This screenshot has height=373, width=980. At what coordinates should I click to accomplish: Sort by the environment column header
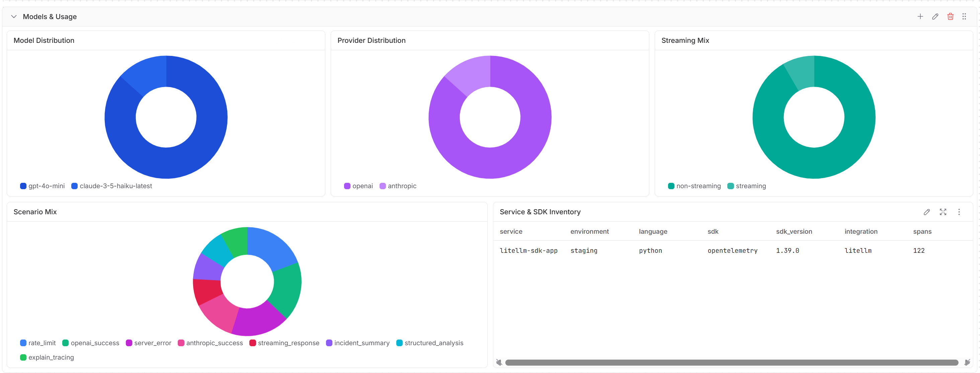pyautogui.click(x=589, y=231)
